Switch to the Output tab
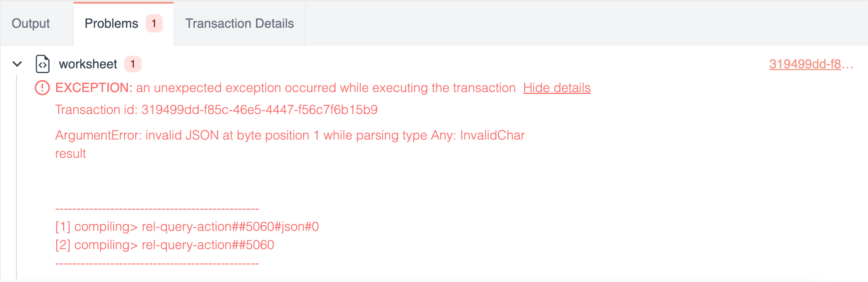This screenshot has width=868, height=282. point(31,23)
